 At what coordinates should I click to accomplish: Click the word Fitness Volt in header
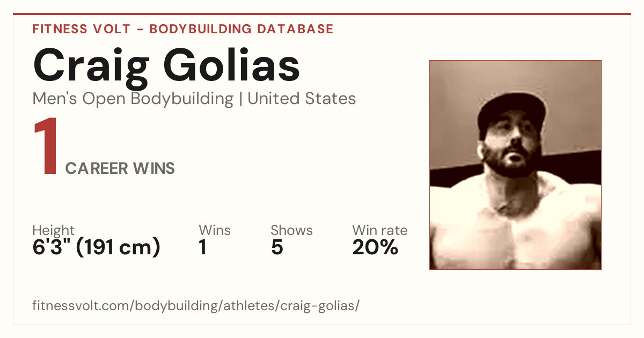pos(81,29)
